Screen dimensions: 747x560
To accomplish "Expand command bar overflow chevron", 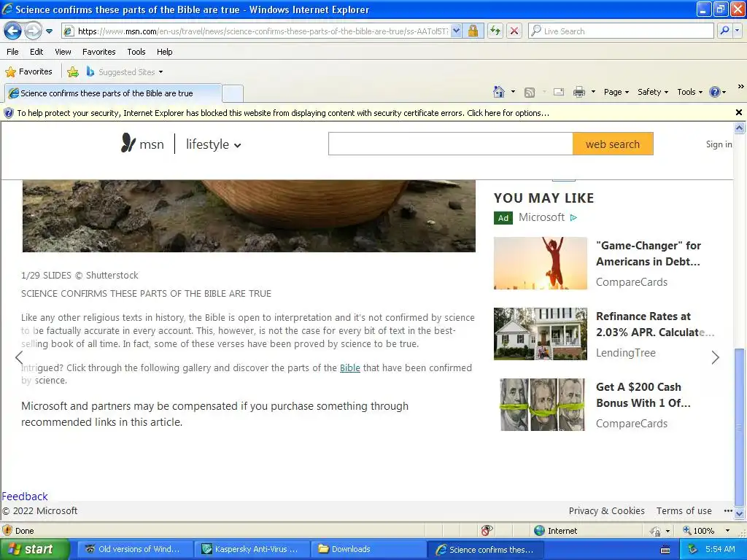I will (x=741, y=86).
